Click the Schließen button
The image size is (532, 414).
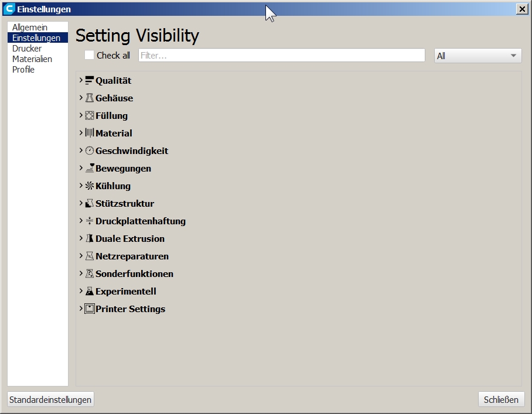click(501, 399)
